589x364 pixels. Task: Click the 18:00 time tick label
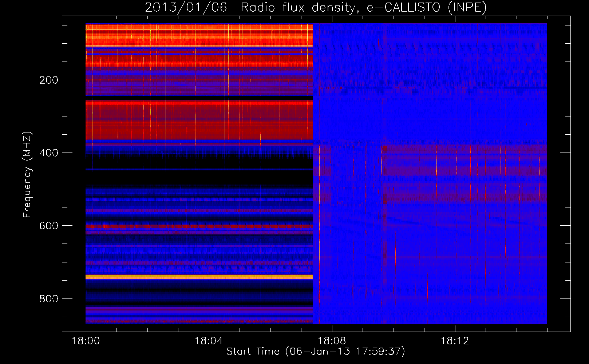pos(86,341)
